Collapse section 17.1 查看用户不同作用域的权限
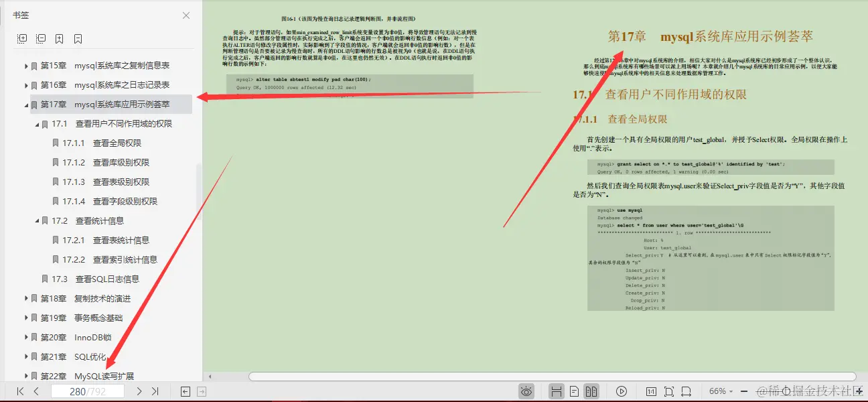The width and height of the screenshot is (868, 402). point(37,123)
